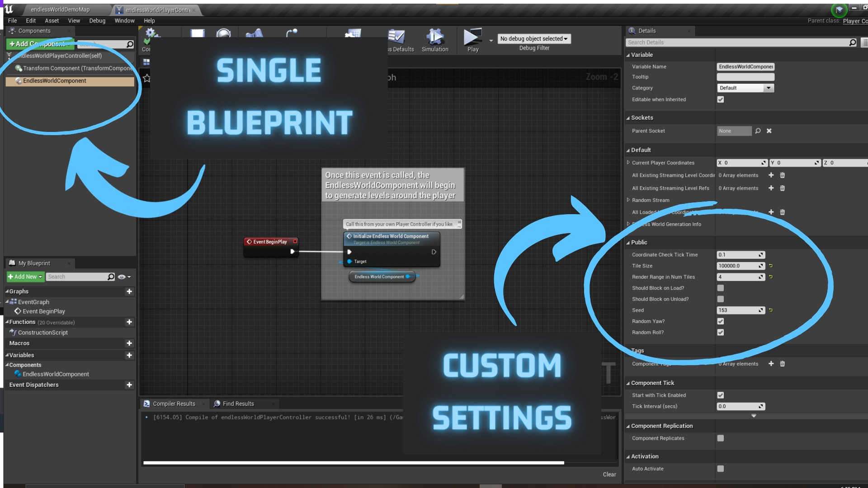Click the X coordinate slider field
Screen dimensions: 868x488
(x=741, y=163)
